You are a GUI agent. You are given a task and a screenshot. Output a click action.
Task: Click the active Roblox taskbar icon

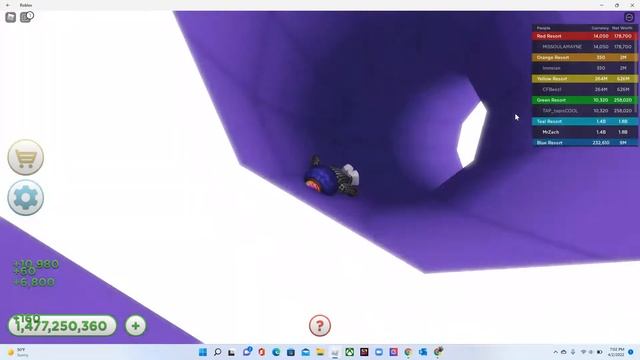(x=335, y=352)
